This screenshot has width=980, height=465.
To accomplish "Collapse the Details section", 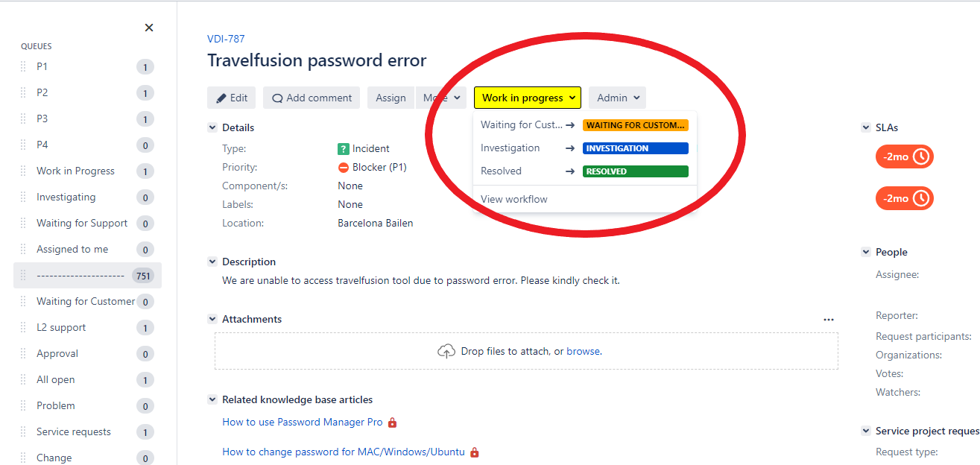I will (212, 127).
